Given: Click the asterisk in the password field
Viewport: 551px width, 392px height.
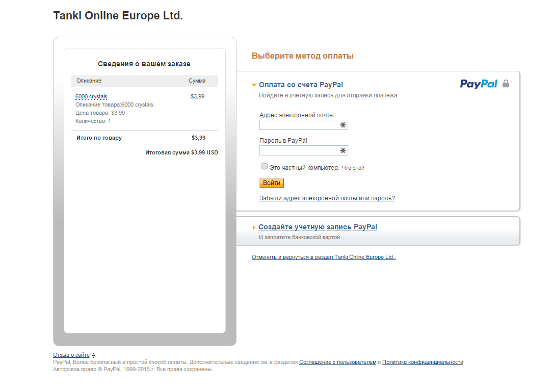Looking at the screenshot, I should tap(343, 150).
